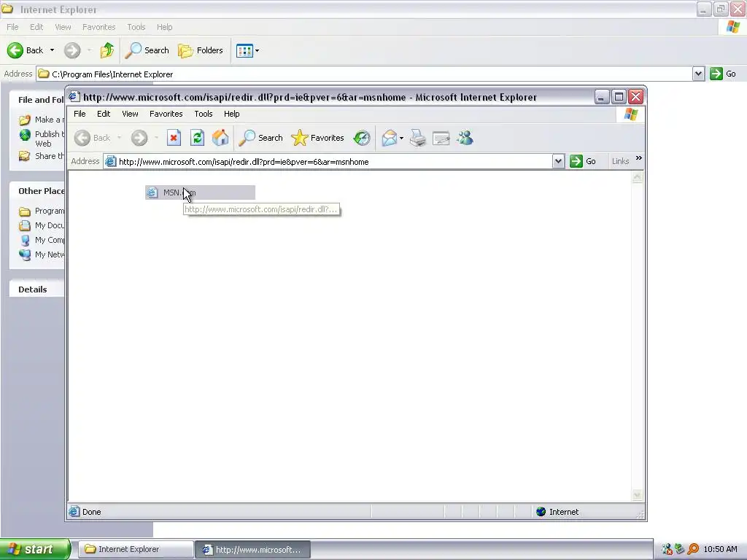
Task: Click the Links toolbar label
Action: 620,161
